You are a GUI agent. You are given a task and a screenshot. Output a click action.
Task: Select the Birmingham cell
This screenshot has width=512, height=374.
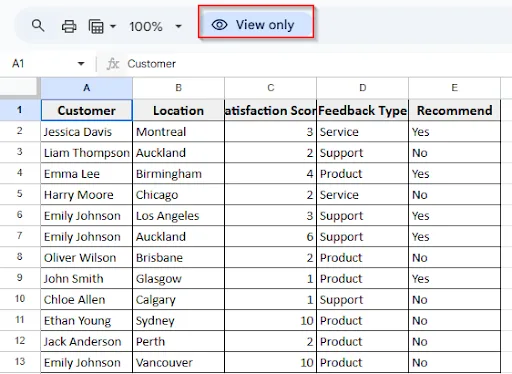pos(179,174)
